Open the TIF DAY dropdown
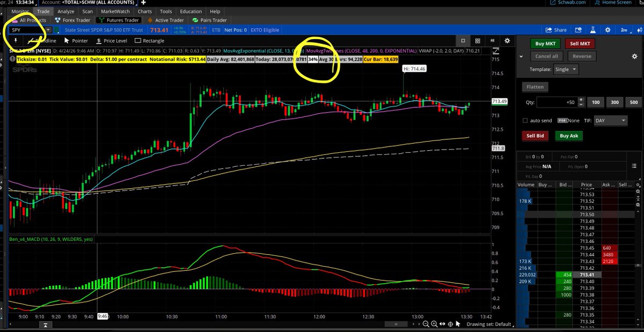The height and width of the screenshot is (332, 644). pos(610,121)
